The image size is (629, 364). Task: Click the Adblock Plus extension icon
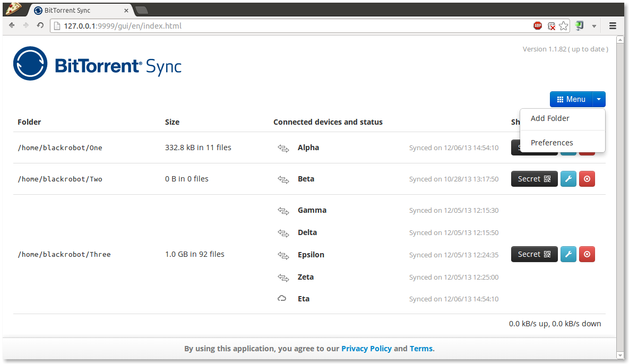(538, 25)
